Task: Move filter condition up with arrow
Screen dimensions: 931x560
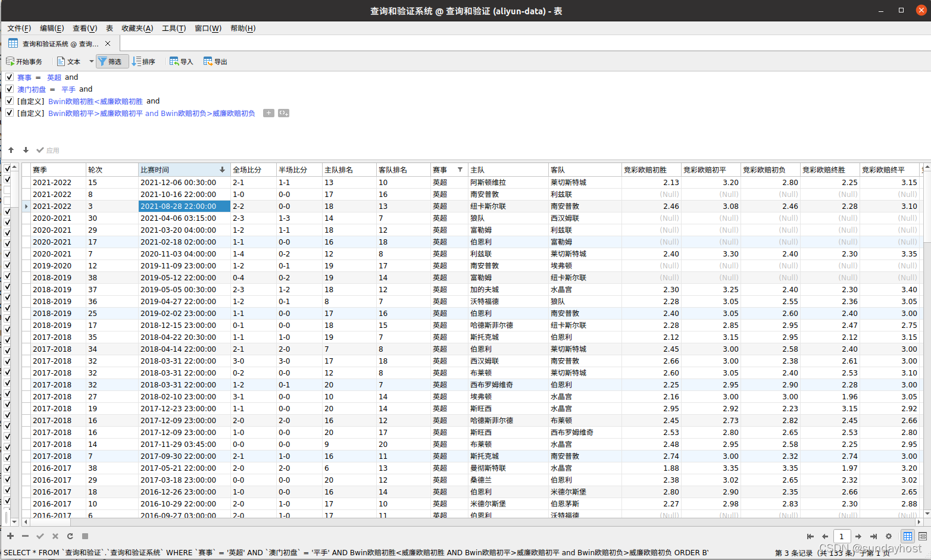Action: (11, 150)
